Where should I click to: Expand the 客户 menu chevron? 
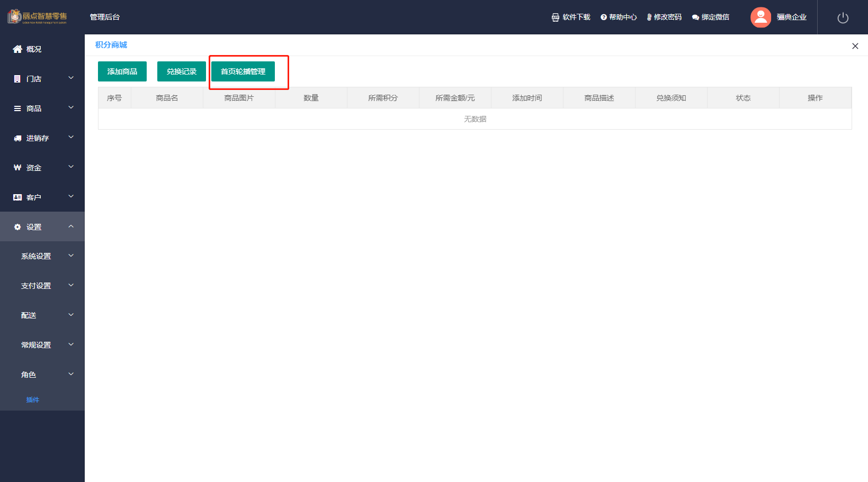[71, 197]
